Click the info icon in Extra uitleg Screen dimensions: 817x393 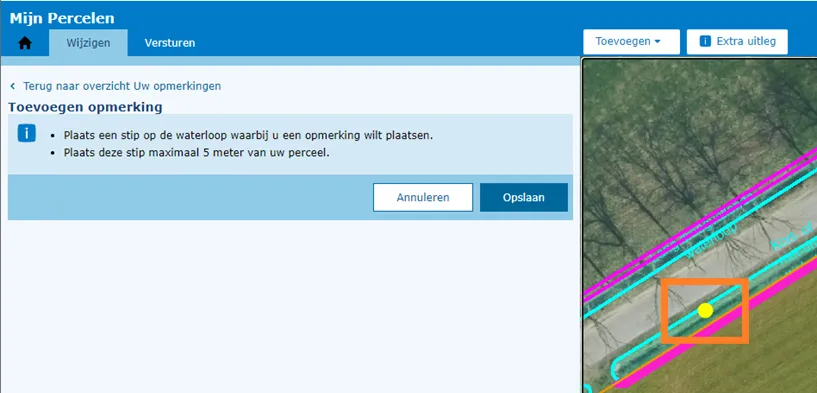point(705,41)
